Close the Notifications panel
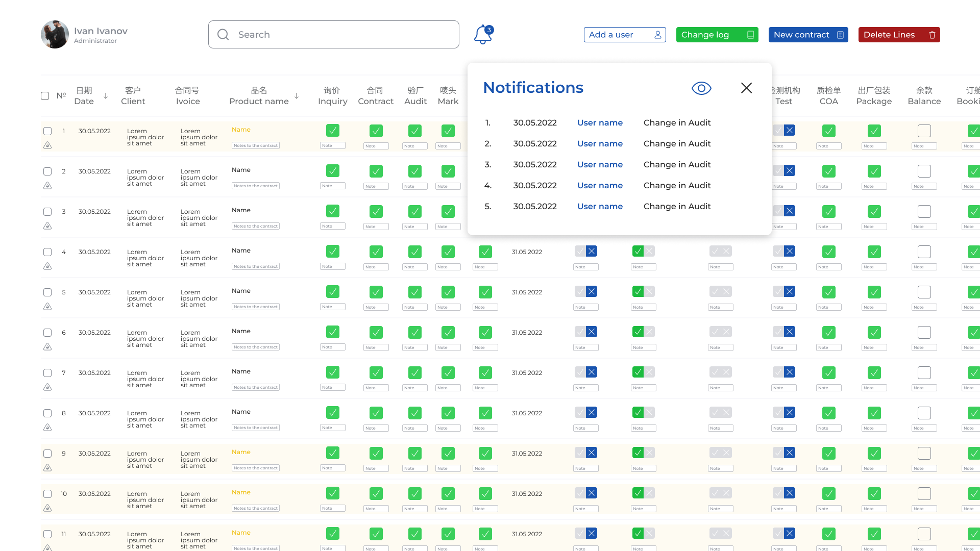980x551 pixels. click(746, 88)
